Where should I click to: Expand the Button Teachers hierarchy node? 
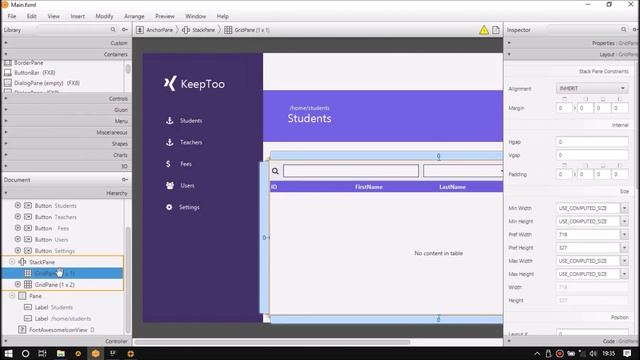coord(18,217)
